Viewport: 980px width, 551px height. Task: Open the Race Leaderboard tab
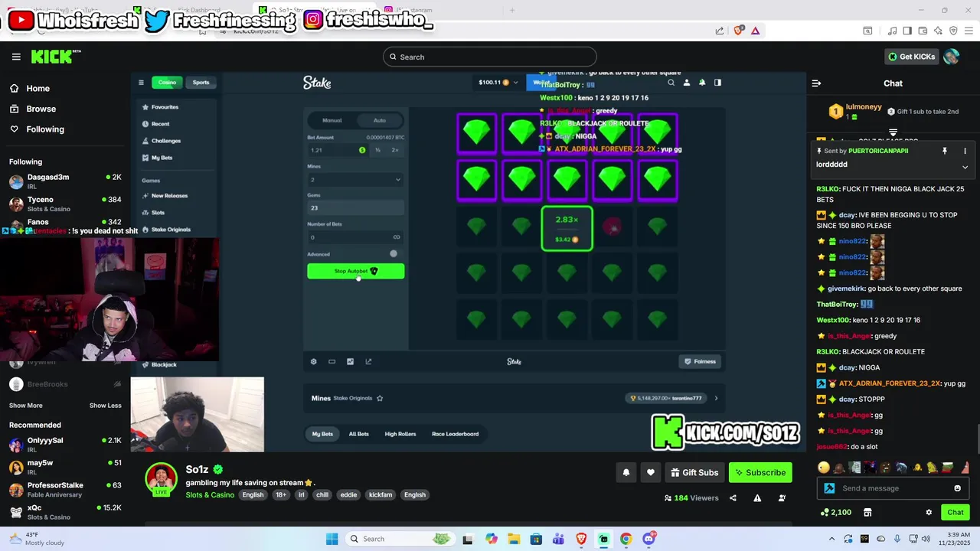[x=455, y=434]
